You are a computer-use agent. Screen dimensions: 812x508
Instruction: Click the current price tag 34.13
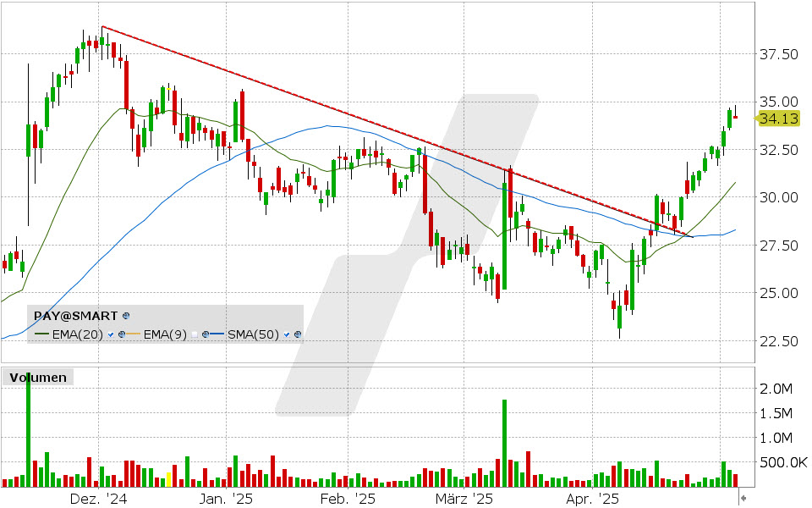778,119
